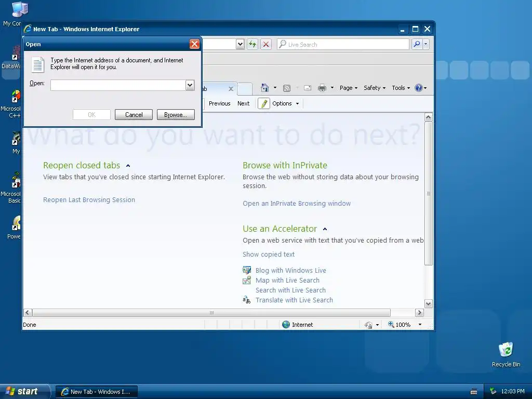Viewport: 532px width, 399px height.
Task: Click the RSS Feeds icon
Action: (x=287, y=88)
